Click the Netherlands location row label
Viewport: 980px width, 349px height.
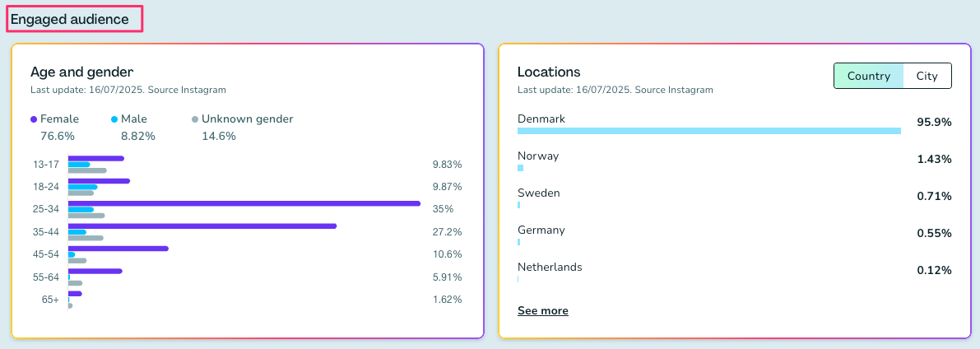point(550,267)
